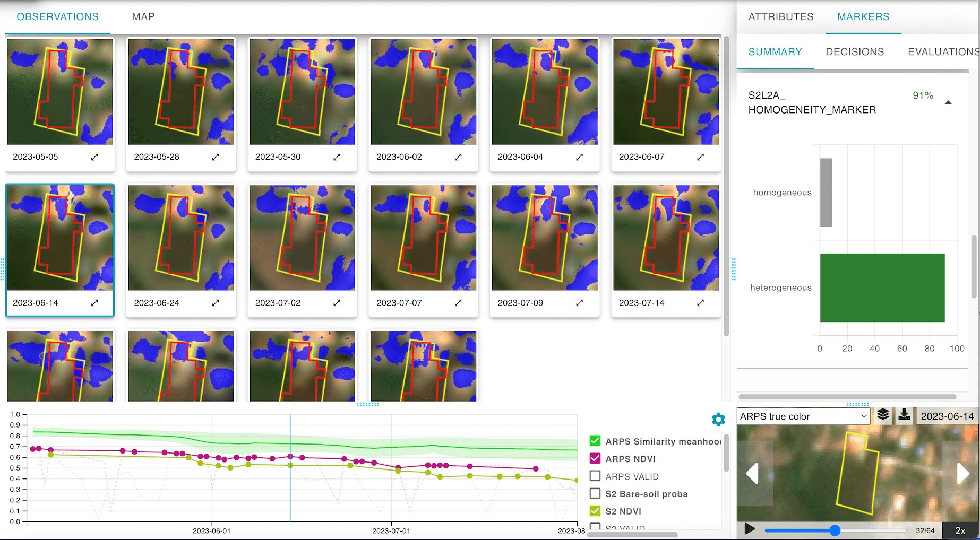Expand the 2023-06-24 observation image
The height and width of the screenshot is (540, 980).
tap(216, 303)
